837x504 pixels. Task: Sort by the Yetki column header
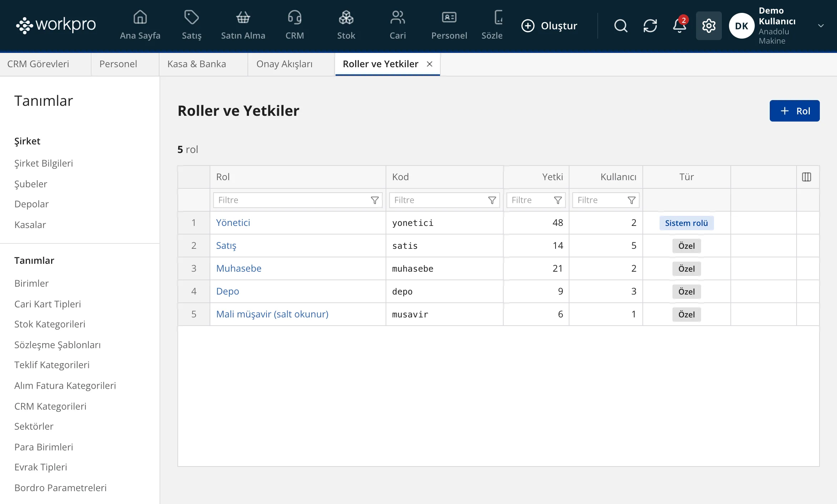pos(536,177)
